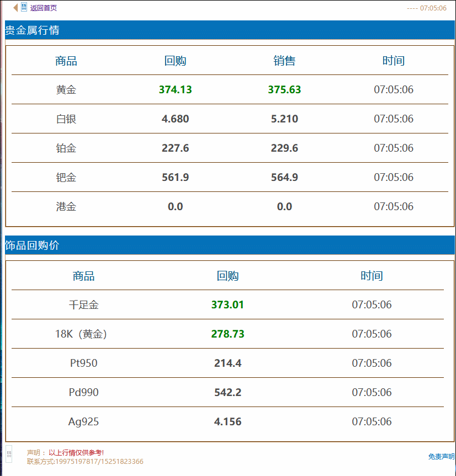Viewport: 456px width, 476px height.
Task: Click the contact phone numbers in the footer
Action: [99, 462]
